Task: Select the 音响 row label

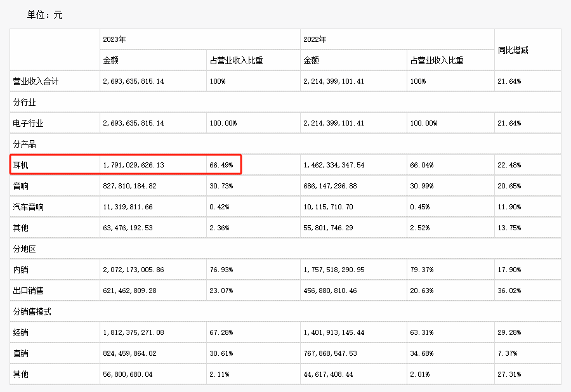Action: click(x=22, y=186)
